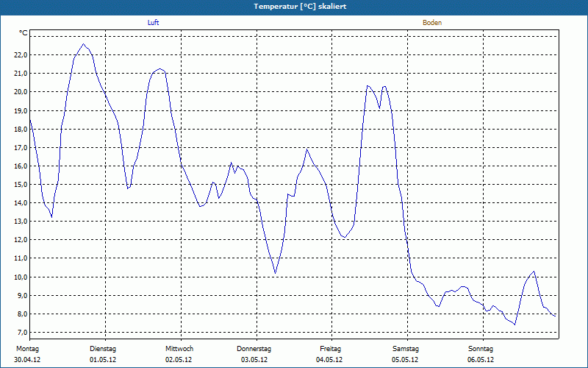
Task: Click the date 06.05.12
Action: (x=481, y=360)
